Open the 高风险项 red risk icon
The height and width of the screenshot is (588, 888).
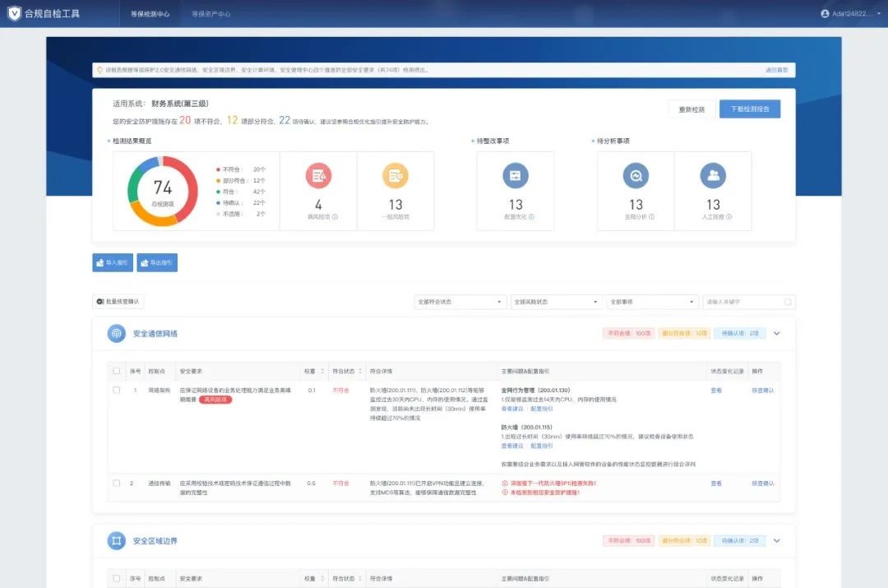click(318, 174)
